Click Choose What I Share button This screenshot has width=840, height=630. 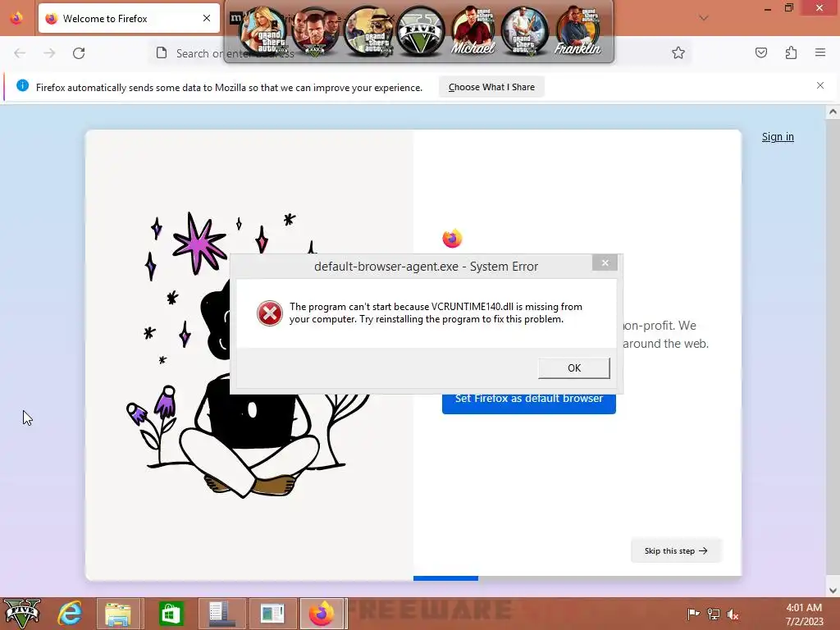[x=491, y=87]
